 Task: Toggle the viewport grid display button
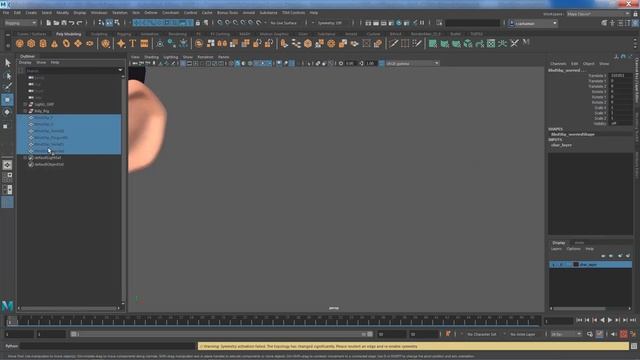coord(183,63)
